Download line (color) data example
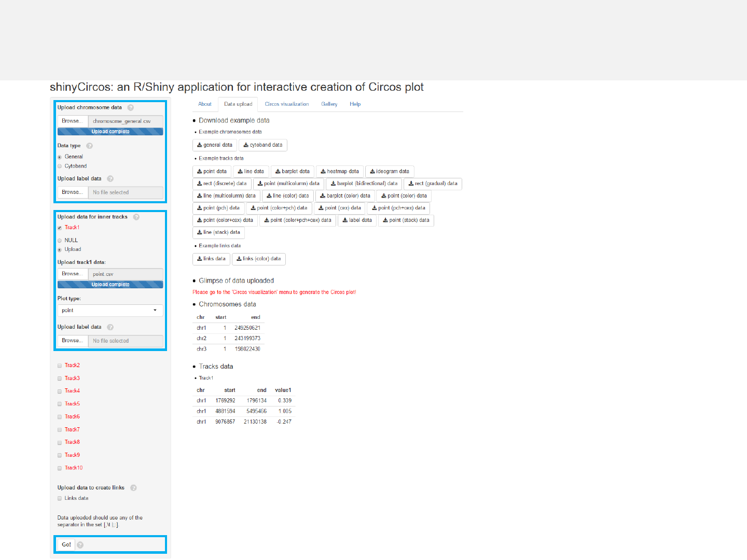 pos(288,196)
